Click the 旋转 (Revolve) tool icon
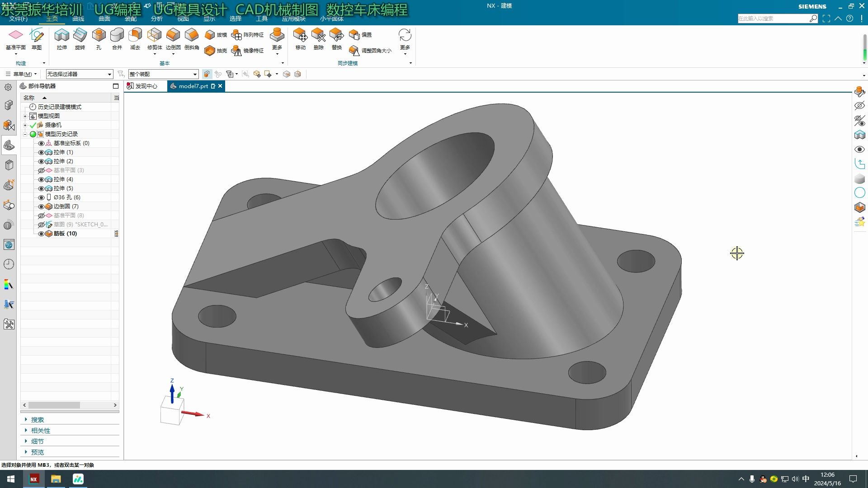The image size is (868, 488). pos(80,35)
